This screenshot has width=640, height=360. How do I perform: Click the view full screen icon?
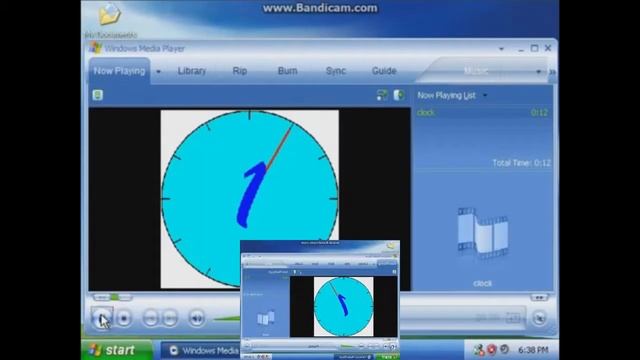(513, 318)
